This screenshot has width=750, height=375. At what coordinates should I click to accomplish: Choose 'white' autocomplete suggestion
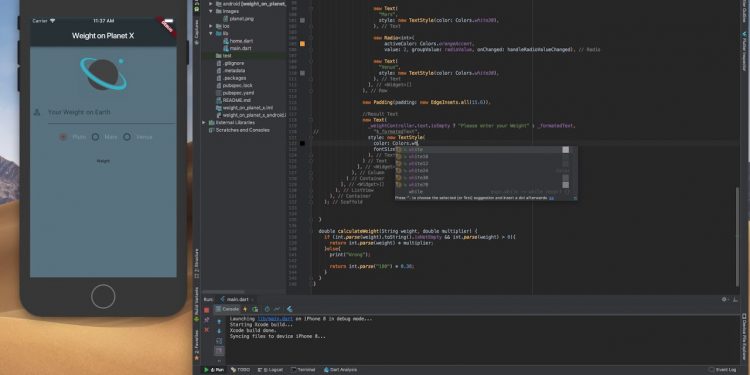[x=485, y=150]
